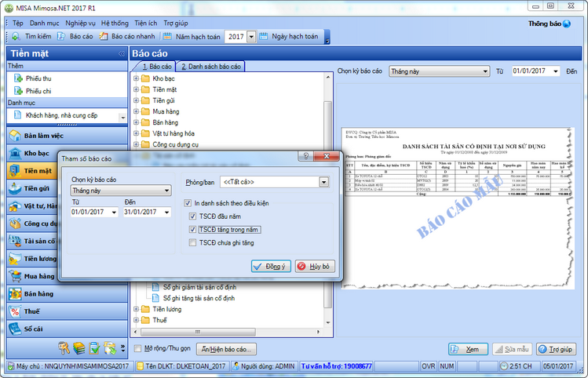
Task: Go to Thuế module
Action: (x=68, y=311)
